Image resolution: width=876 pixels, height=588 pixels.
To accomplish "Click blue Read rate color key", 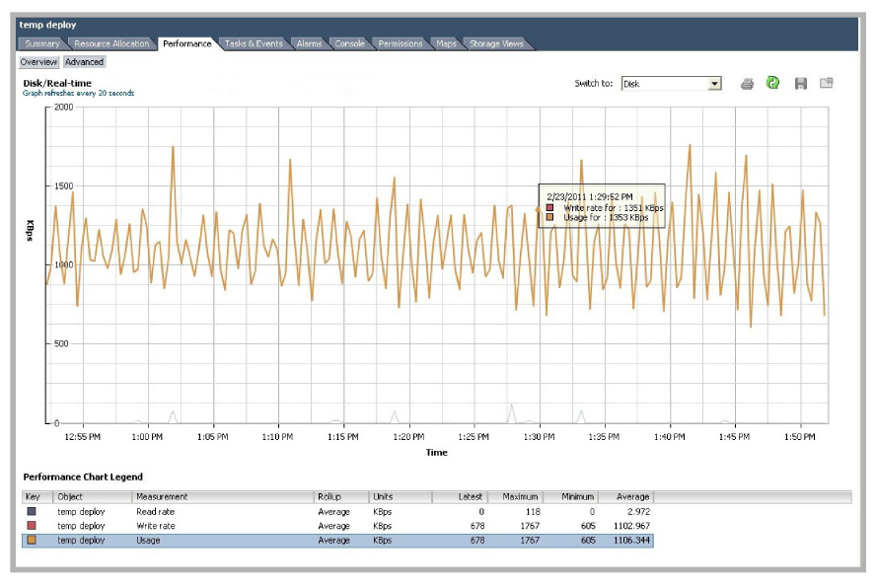I will tap(32, 511).
